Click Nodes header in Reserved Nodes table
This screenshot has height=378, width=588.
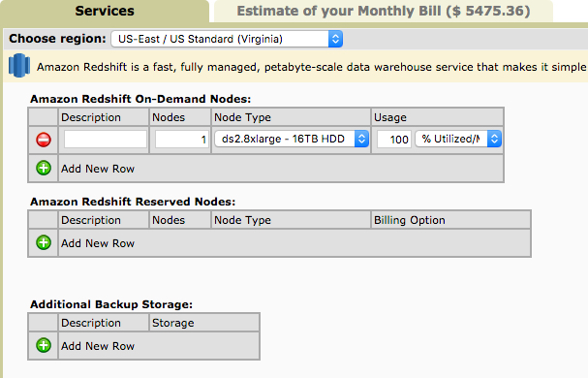169,220
